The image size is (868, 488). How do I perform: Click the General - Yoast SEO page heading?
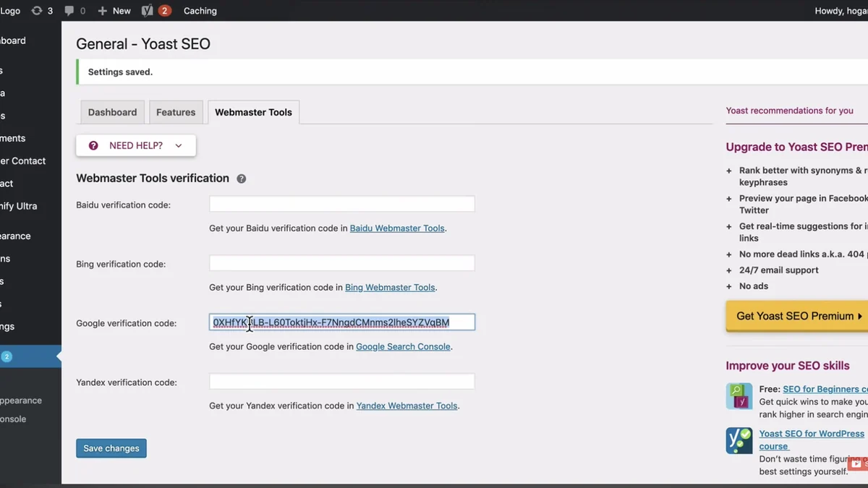[x=143, y=43]
